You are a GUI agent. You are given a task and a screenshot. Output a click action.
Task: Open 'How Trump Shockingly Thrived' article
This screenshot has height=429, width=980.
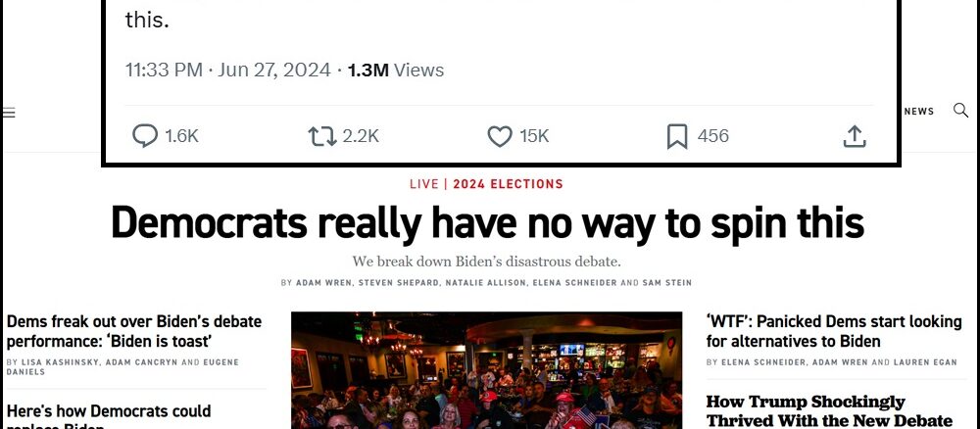[829, 411]
